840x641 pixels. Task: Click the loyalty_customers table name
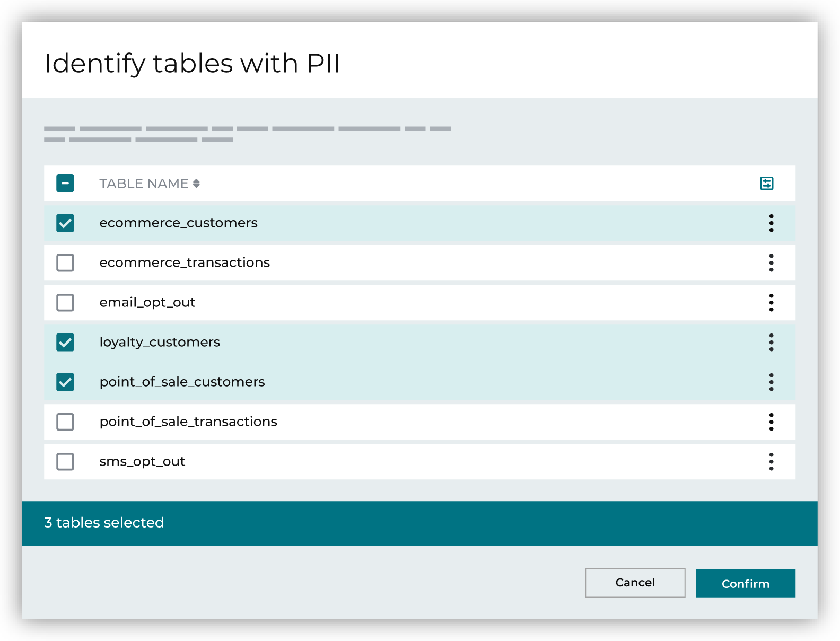(x=160, y=342)
